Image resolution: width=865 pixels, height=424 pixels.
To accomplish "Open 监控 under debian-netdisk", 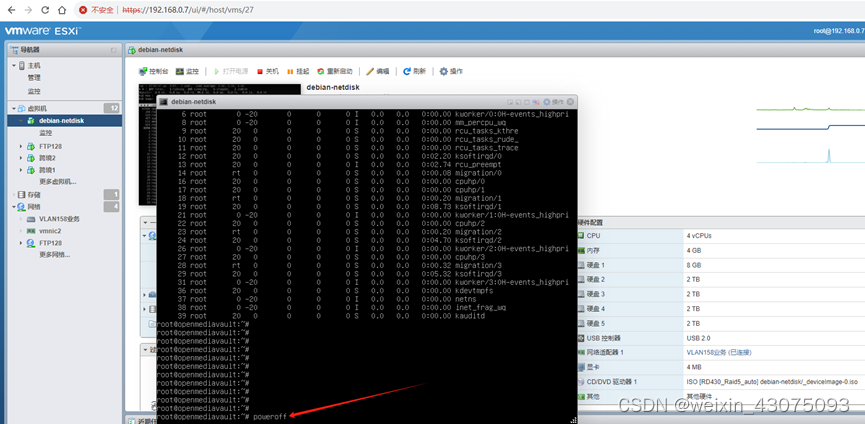I will click(45, 133).
